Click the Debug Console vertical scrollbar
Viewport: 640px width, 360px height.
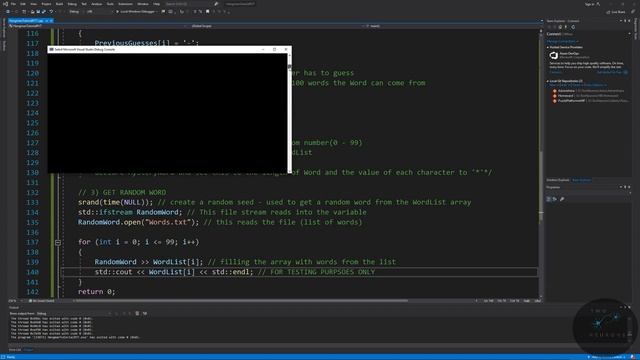tap(289, 113)
